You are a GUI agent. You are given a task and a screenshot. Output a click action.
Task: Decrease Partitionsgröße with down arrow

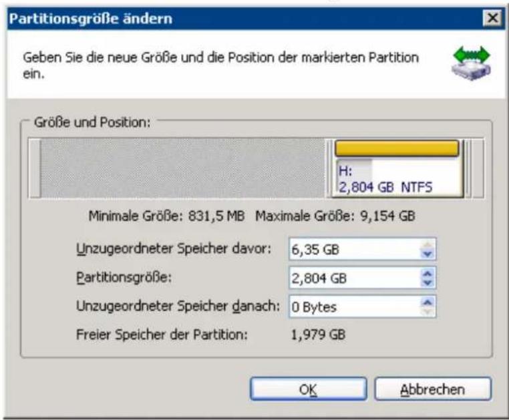tap(428, 283)
